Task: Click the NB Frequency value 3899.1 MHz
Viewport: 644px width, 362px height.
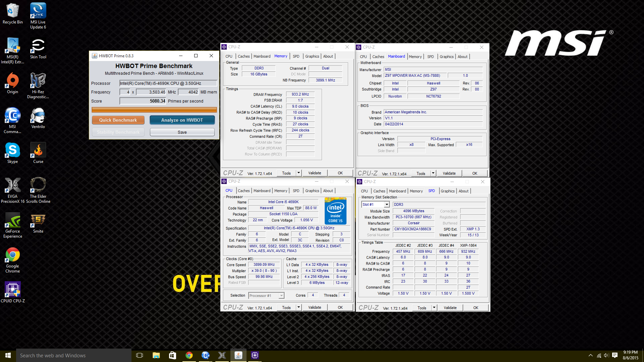Action: [x=325, y=80]
